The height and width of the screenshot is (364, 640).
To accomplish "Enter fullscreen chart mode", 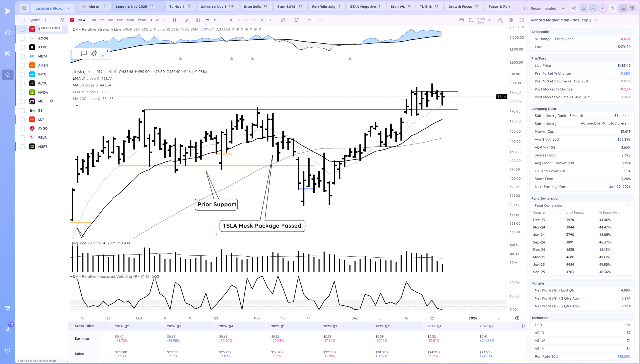I will click(521, 20).
